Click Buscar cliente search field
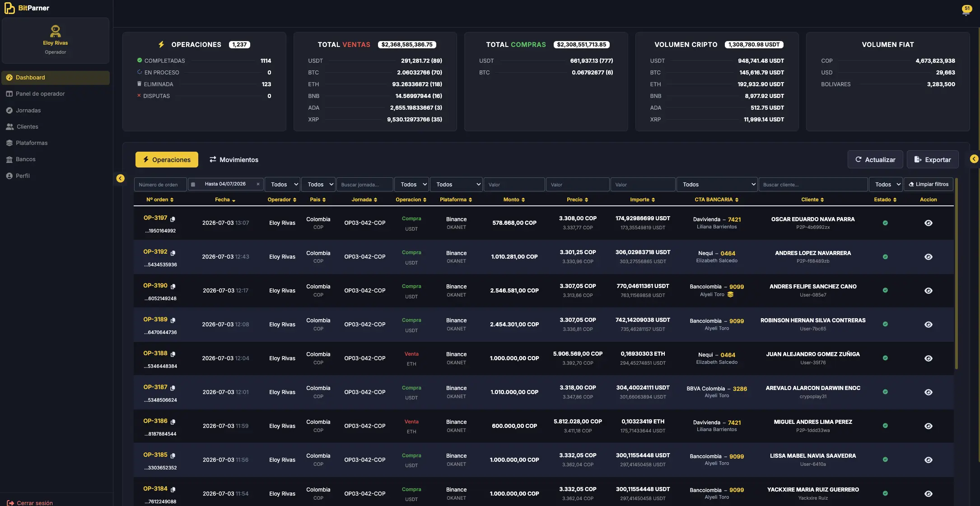The height and width of the screenshot is (506, 980). [x=813, y=184]
